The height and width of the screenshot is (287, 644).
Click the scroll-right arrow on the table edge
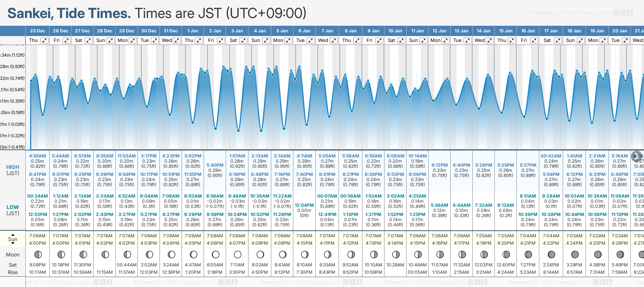637,156
